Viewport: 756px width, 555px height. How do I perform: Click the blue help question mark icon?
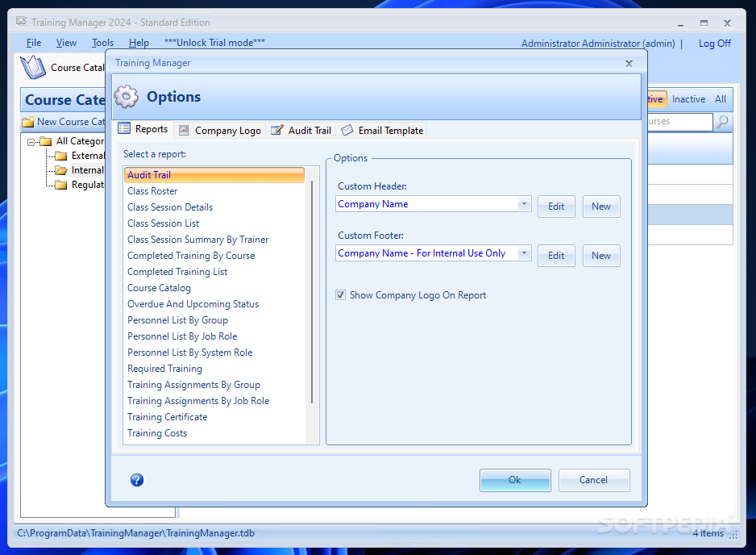click(x=137, y=480)
